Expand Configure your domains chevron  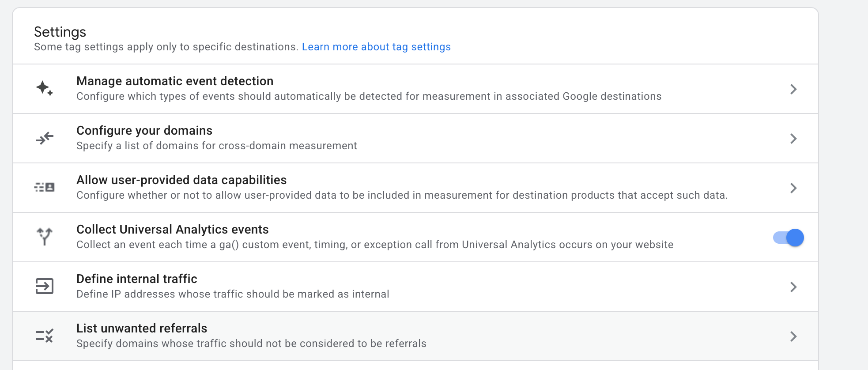793,139
